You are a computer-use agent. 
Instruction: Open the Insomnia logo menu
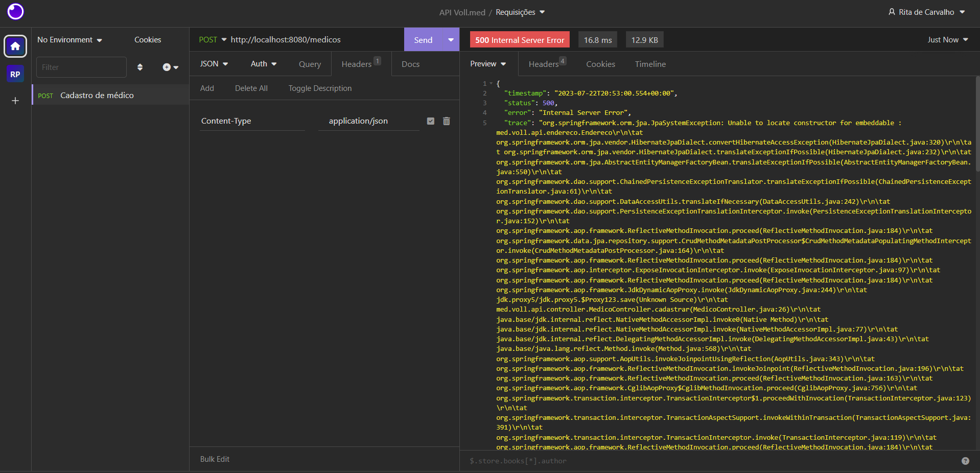pyautogui.click(x=15, y=11)
